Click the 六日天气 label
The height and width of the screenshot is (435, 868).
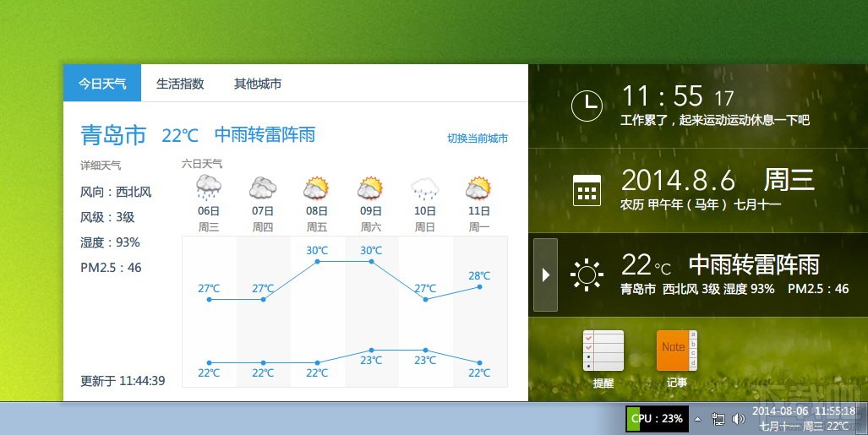click(x=202, y=164)
